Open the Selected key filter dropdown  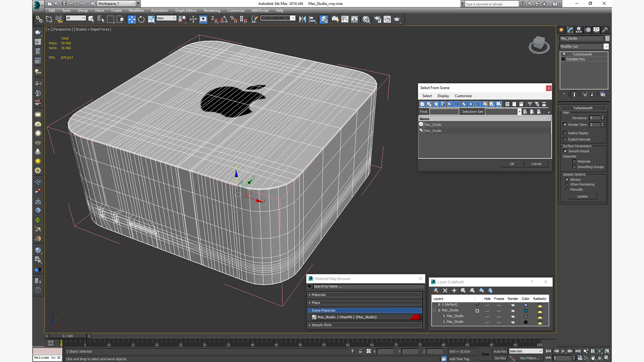point(526,351)
